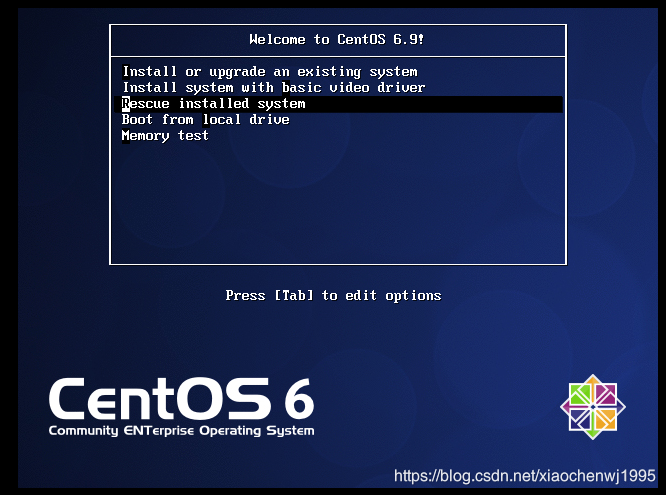The height and width of the screenshot is (495, 666).
Task: Pick "Boot from local drive" option
Action: click(x=206, y=120)
